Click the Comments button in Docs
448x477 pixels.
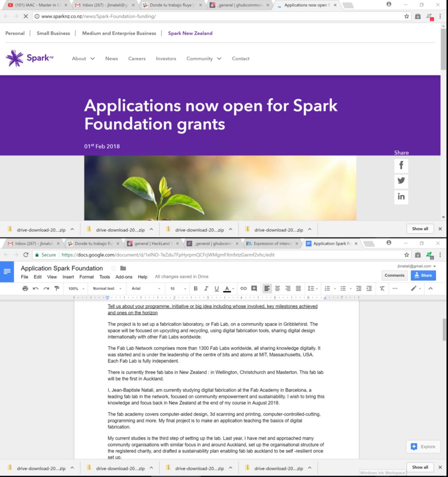click(x=394, y=275)
